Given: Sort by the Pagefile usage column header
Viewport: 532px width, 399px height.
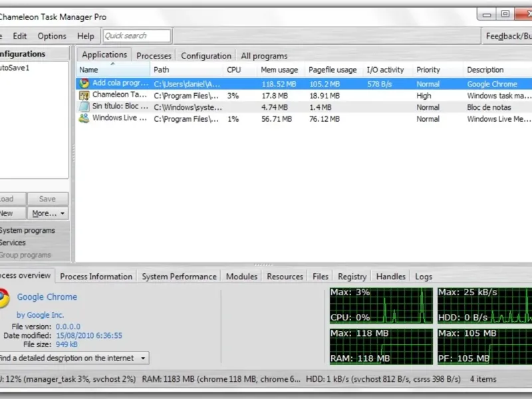Looking at the screenshot, I should tap(334, 70).
